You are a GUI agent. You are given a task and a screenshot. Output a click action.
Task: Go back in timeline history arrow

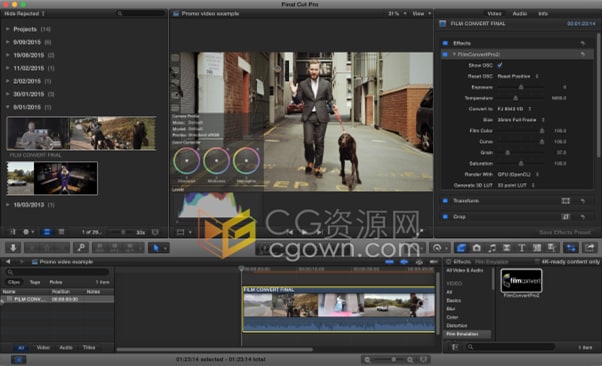8,262
